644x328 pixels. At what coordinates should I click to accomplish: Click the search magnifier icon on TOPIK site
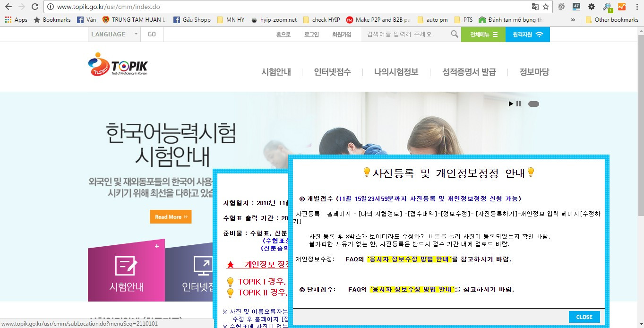click(455, 34)
